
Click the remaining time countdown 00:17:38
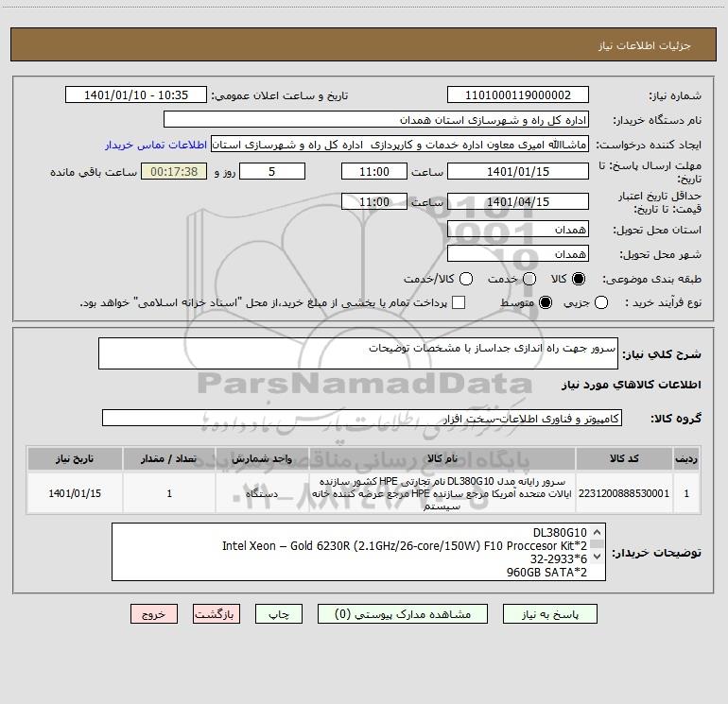174,171
